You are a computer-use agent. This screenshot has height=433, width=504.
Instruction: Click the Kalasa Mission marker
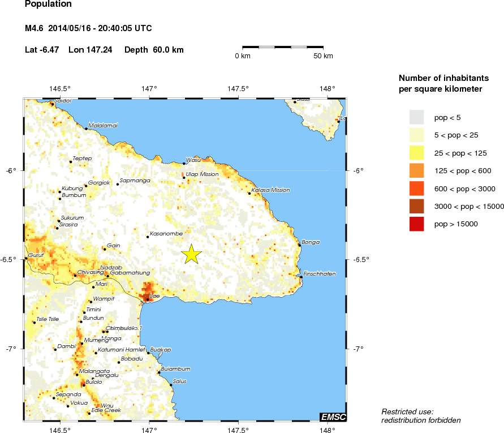(249, 194)
